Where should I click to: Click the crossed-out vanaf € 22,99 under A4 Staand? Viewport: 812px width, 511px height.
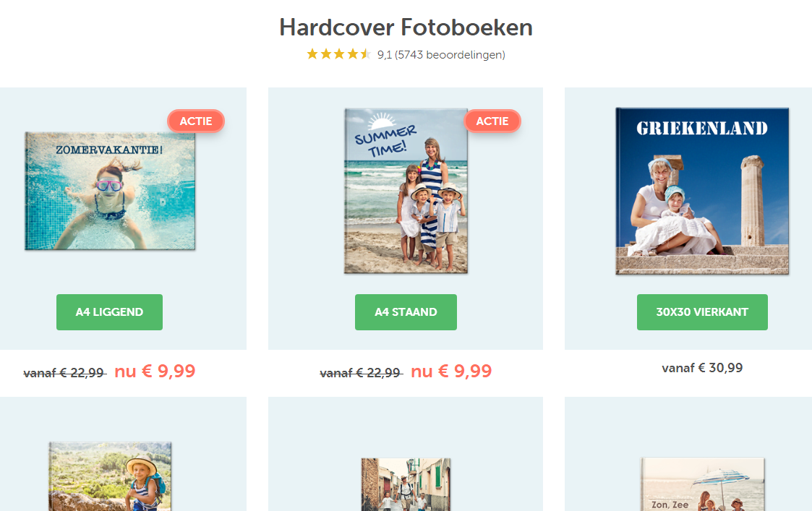pyautogui.click(x=361, y=373)
